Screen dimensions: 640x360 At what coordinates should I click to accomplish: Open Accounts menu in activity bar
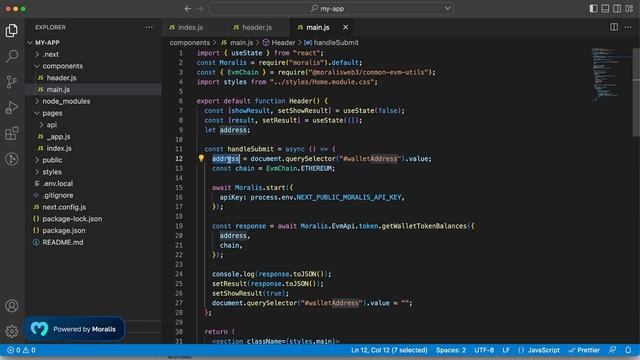point(11,306)
